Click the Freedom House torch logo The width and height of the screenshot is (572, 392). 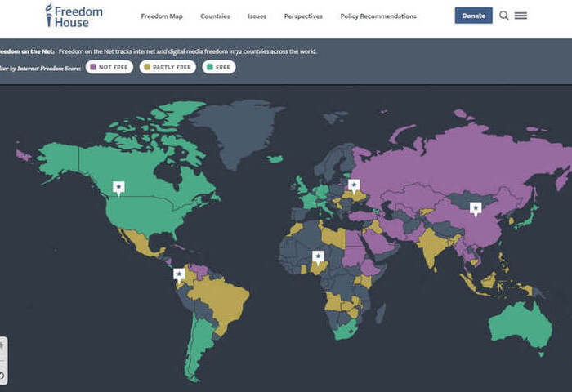coord(50,15)
